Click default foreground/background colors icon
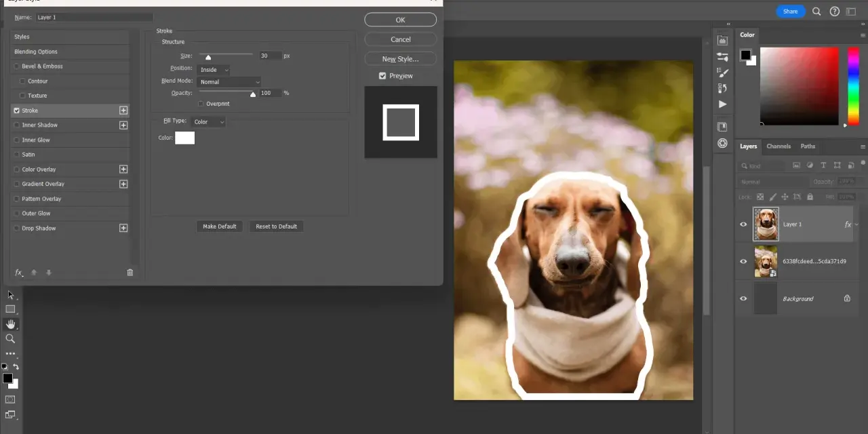This screenshot has width=868, height=434. [5, 367]
